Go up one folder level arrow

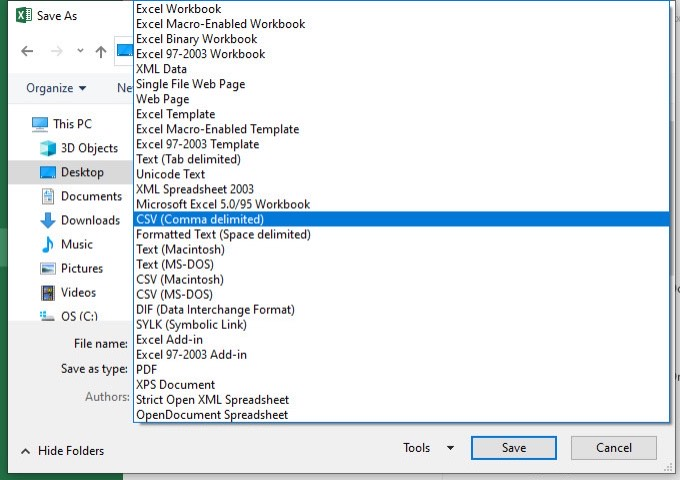(101, 52)
